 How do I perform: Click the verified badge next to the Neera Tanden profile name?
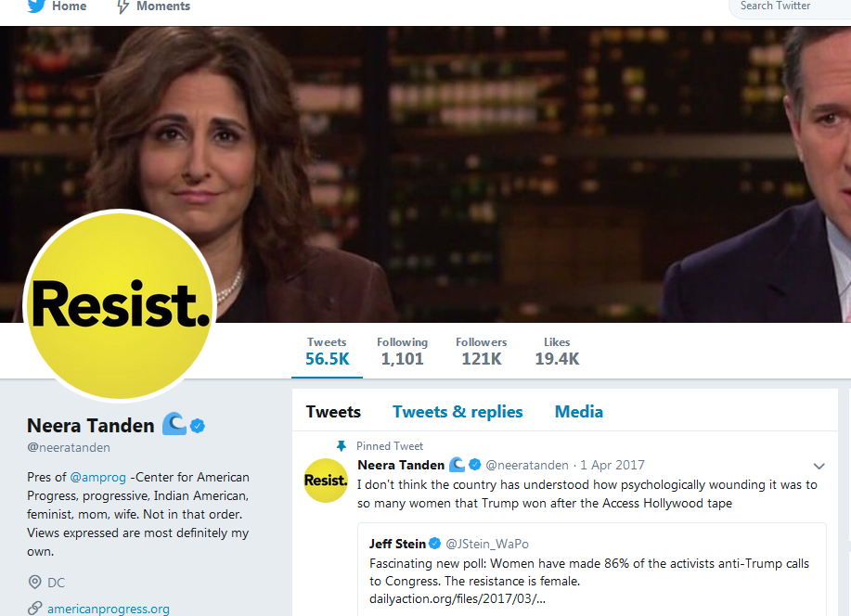point(198,426)
